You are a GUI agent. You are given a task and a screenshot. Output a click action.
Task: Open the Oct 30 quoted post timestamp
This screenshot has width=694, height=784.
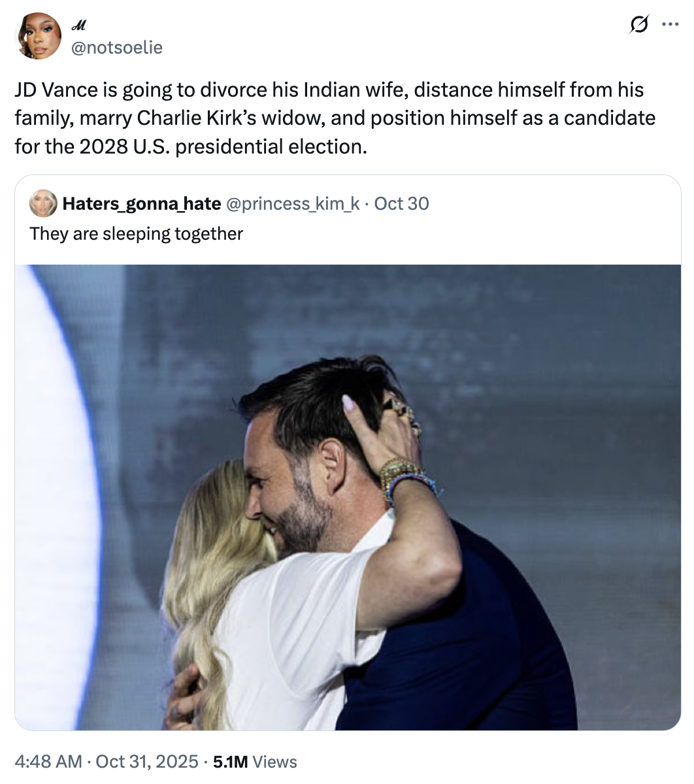click(401, 204)
